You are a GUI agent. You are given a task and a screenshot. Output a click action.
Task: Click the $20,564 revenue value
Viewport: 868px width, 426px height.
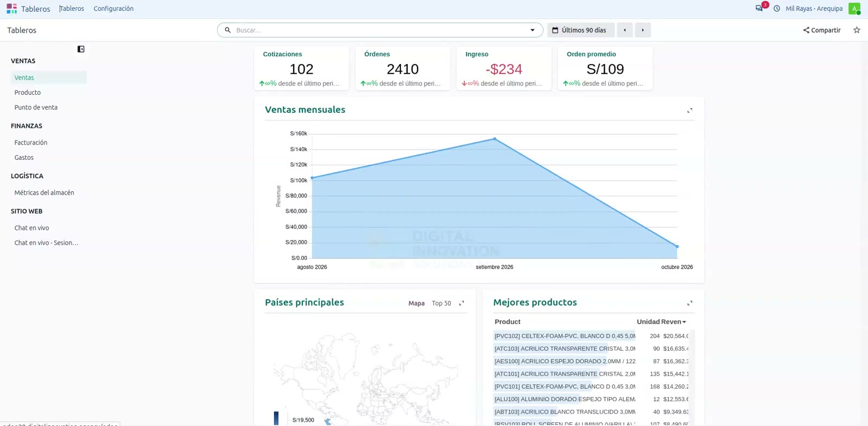676,336
